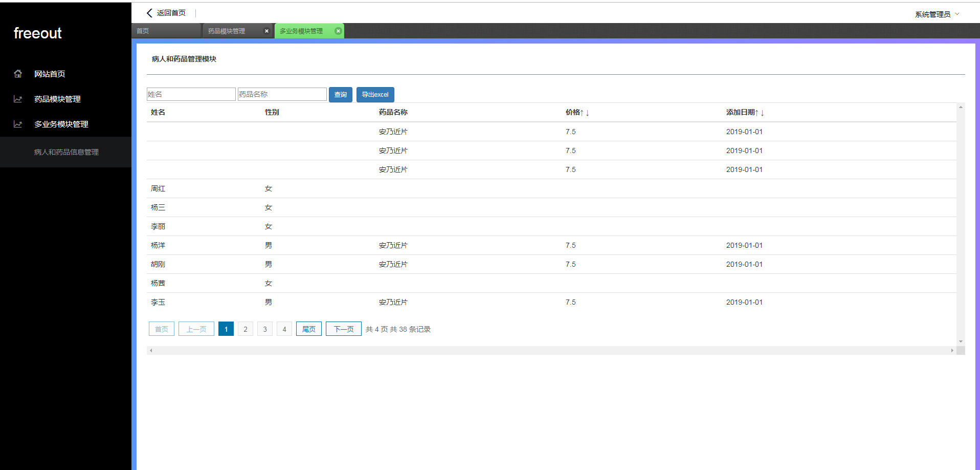Viewport: 980px width, 470px height.
Task: Click 7.5 price in the 胡刚 row
Action: click(x=571, y=264)
